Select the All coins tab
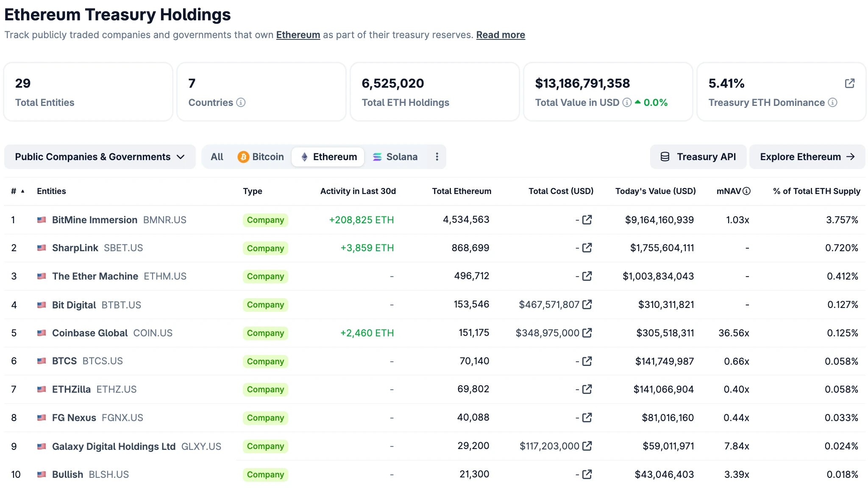This screenshot has width=868, height=488. coord(217,157)
